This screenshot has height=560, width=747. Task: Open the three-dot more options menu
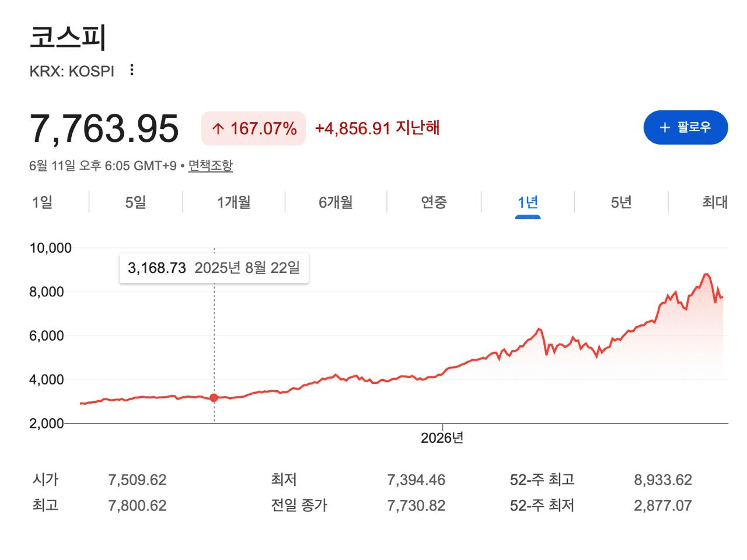coord(132,70)
